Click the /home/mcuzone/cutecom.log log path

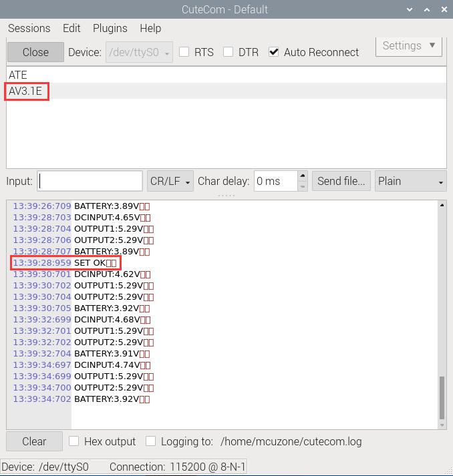(291, 441)
